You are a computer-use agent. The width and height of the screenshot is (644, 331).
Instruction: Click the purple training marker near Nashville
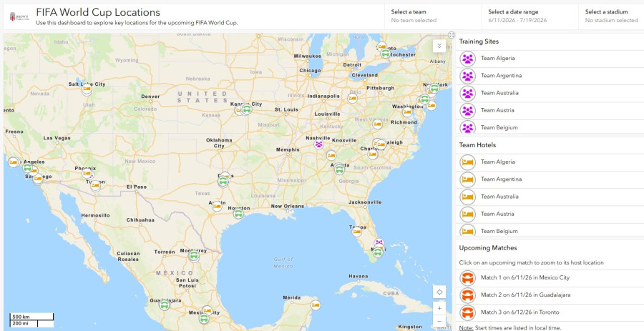pos(318,144)
